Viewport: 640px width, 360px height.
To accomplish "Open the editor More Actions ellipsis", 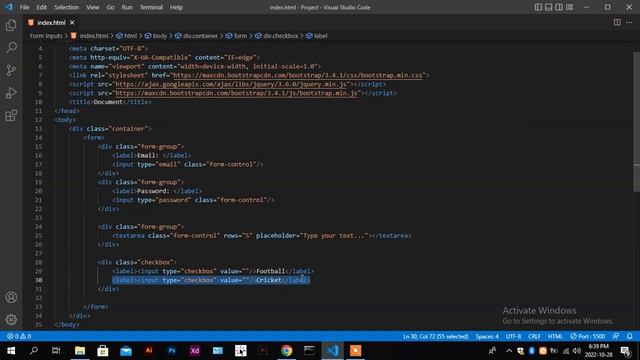I will 629,22.
